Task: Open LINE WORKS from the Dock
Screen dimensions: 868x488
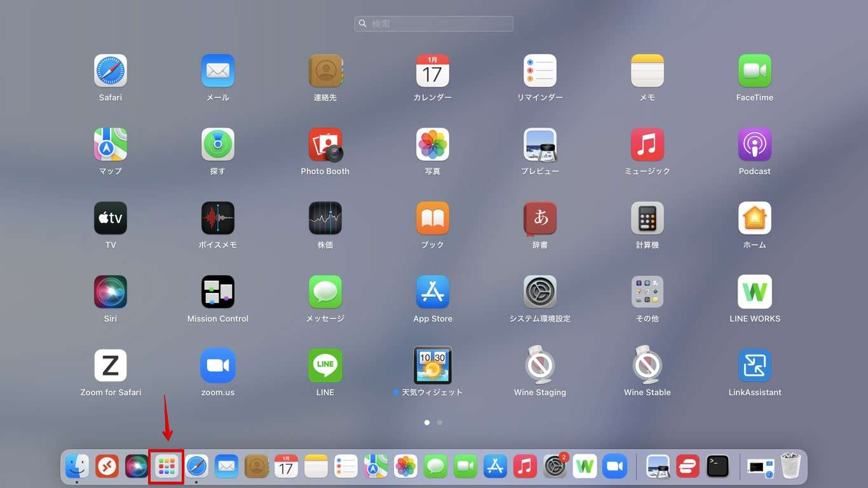Action: coord(585,467)
